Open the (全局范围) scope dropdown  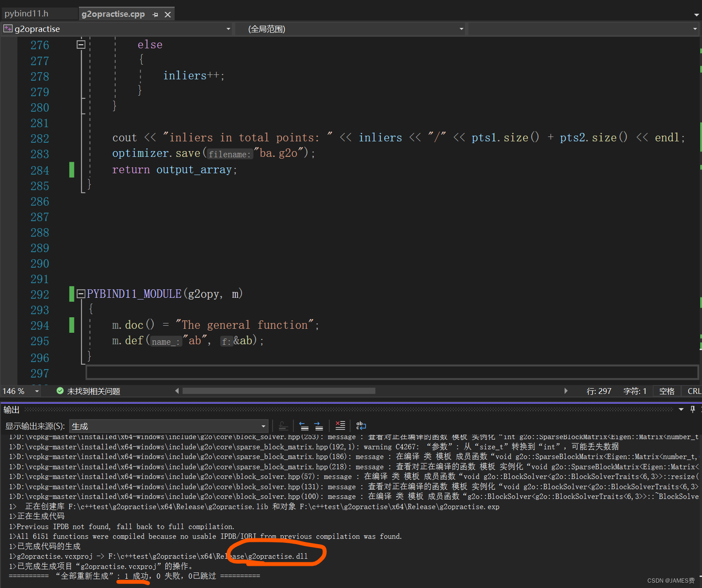[461, 29]
